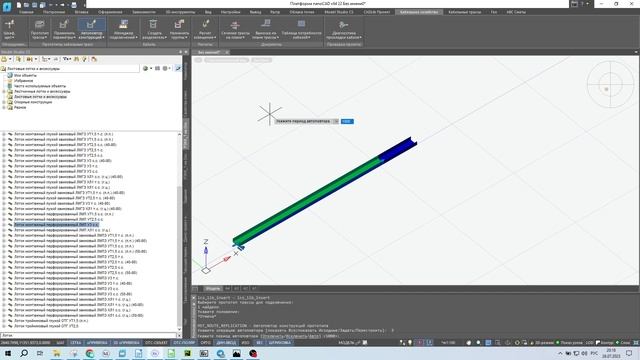The height and width of the screenshot is (360, 640).
Task: Select Часто используемые объекты tree item
Action: pos(40,86)
